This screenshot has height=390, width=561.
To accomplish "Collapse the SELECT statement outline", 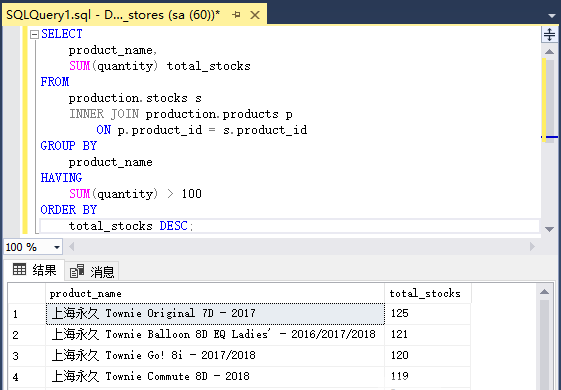I will [34, 34].
